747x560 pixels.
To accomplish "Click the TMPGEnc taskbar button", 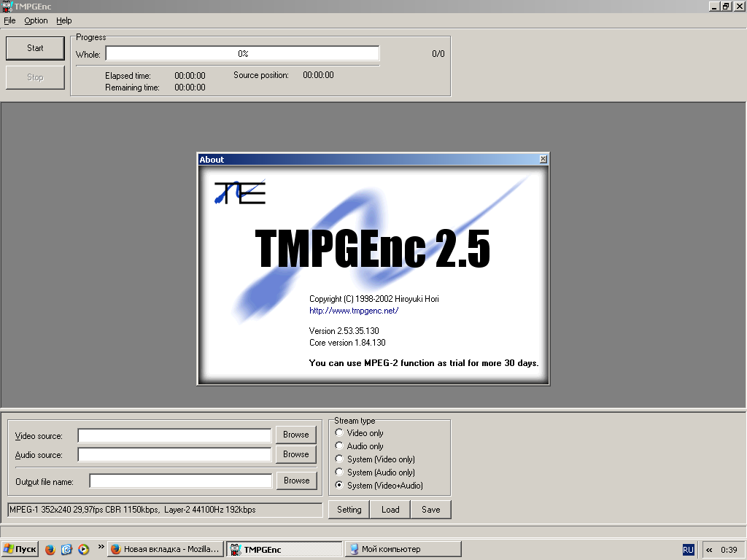I will tap(285, 549).
